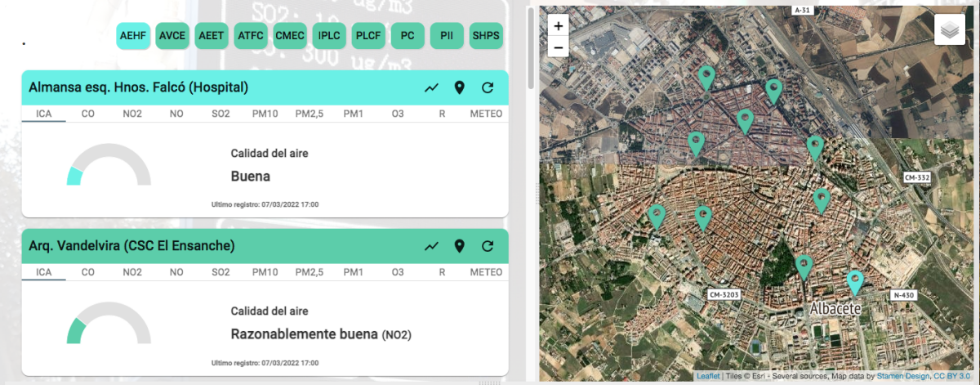Zoom out on the map
This screenshot has width=980, height=385.
tap(558, 47)
